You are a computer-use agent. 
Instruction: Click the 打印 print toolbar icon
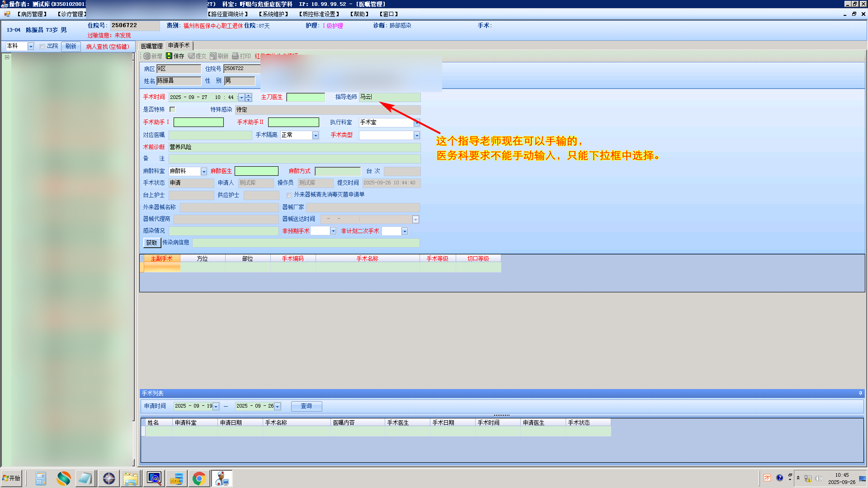(235, 56)
